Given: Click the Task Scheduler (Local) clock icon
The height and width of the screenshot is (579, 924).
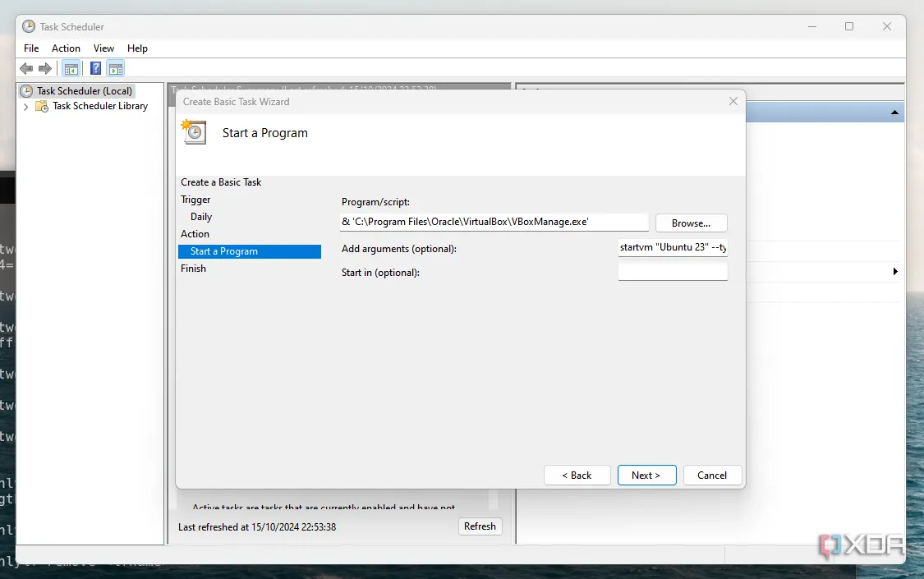Looking at the screenshot, I should point(27,91).
